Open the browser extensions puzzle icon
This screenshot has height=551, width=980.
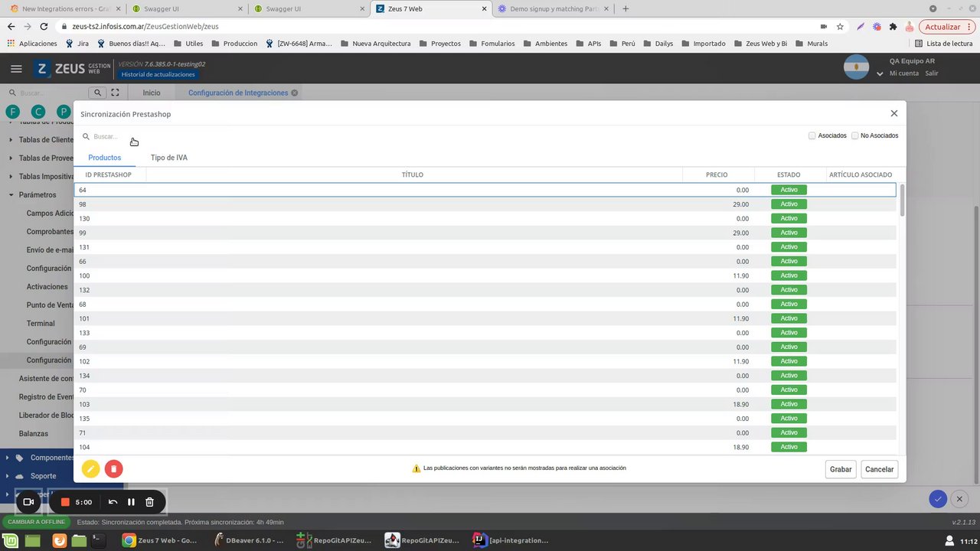click(893, 26)
